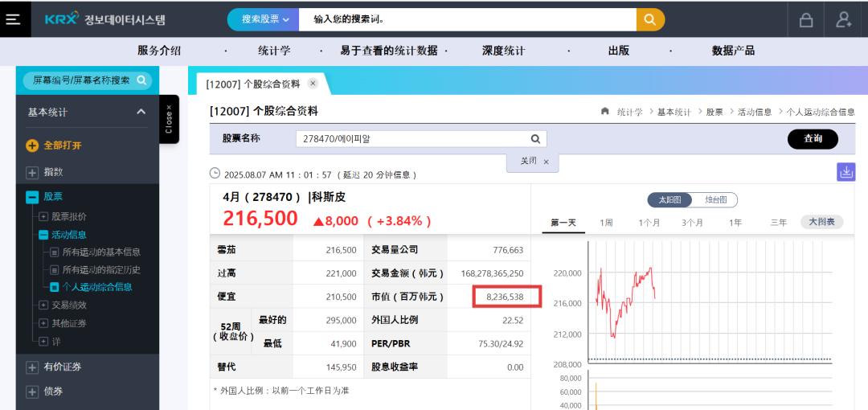This screenshot has width=868, height=410.
Task: Open the 深度统计 menu
Action: 503,51
